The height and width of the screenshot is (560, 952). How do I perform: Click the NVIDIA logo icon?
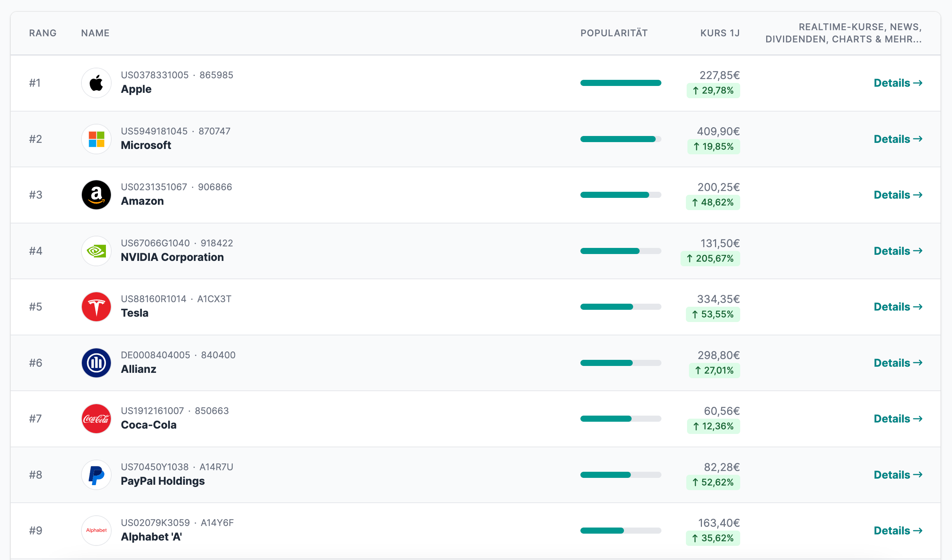point(96,251)
